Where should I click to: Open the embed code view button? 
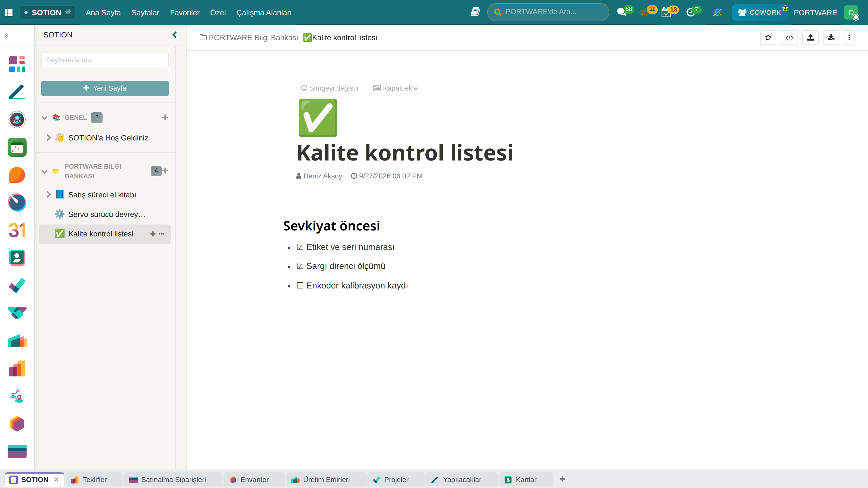click(789, 38)
